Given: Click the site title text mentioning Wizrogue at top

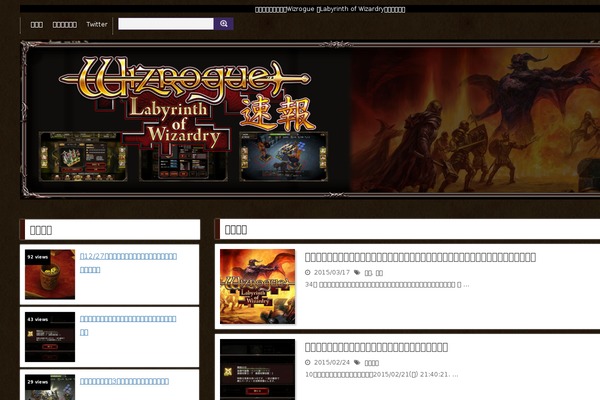Looking at the screenshot, I should click(330, 9).
